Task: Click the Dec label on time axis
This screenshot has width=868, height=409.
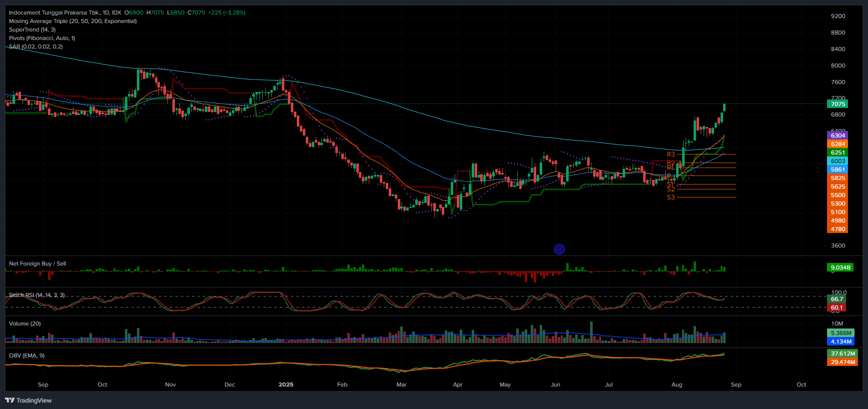Action: (229, 384)
